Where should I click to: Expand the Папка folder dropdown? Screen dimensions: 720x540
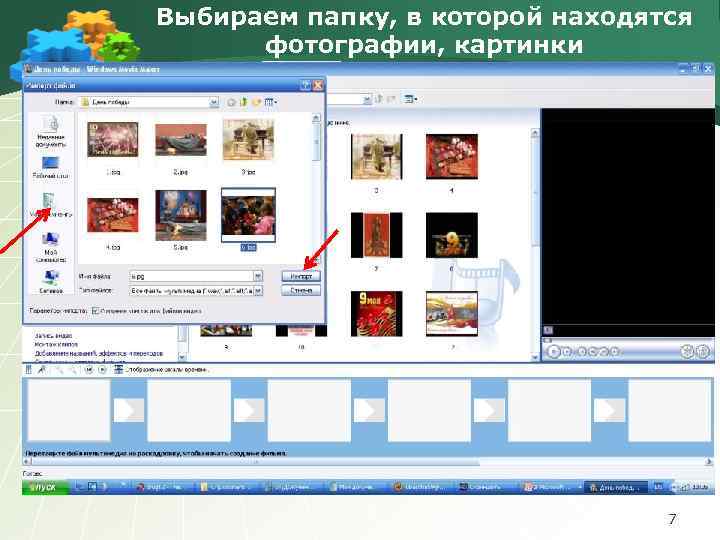[x=214, y=102]
